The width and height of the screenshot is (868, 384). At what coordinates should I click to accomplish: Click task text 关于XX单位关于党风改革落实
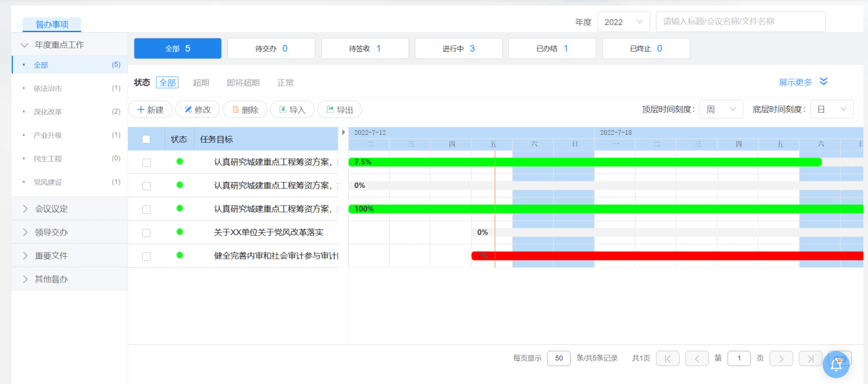[x=268, y=232]
